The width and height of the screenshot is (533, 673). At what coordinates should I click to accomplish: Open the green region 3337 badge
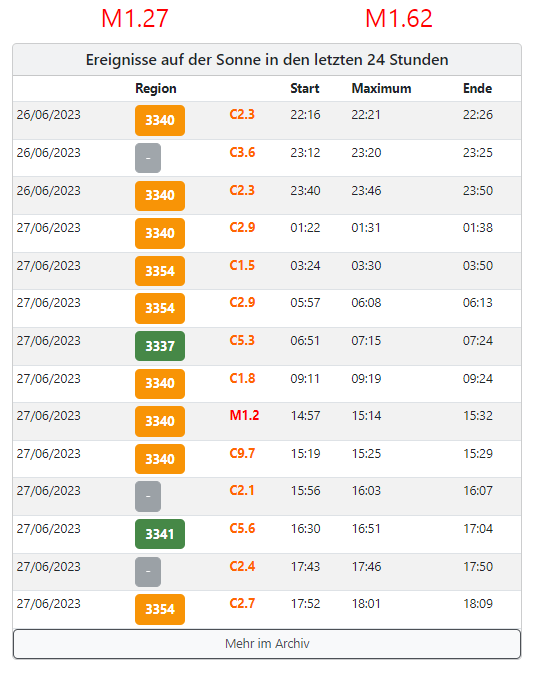(x=160, y=346)
